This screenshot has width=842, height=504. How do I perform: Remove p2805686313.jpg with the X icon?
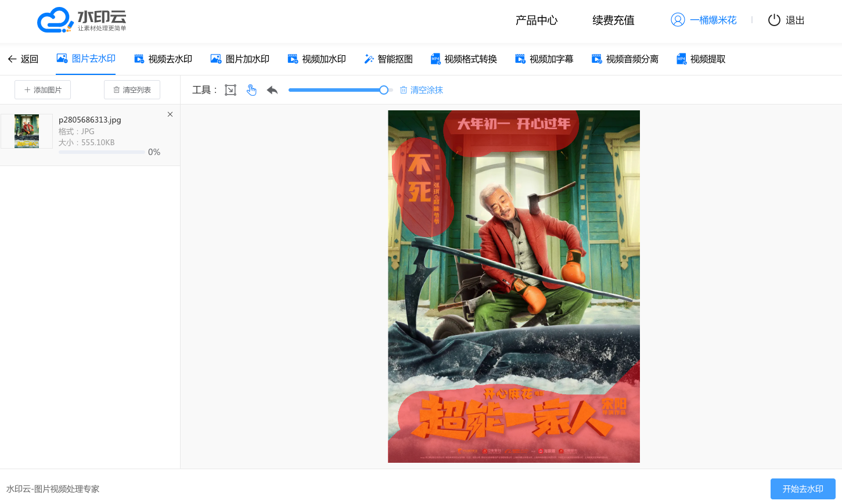(x=170, y=114)
